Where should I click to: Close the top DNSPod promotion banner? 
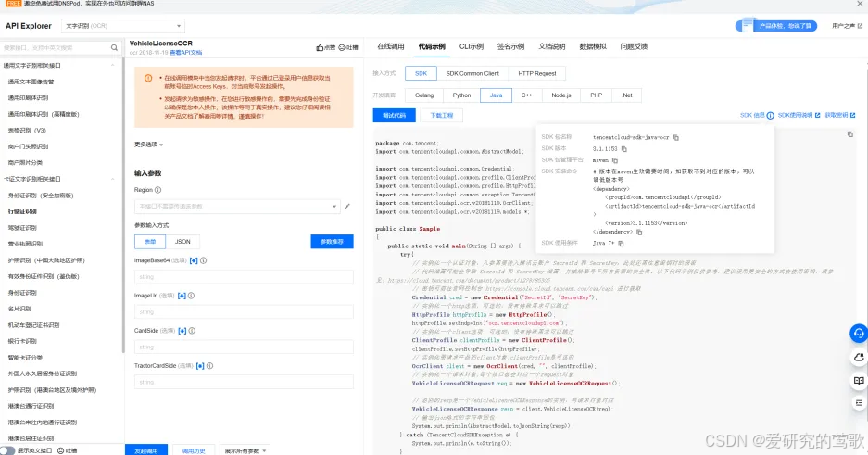coord(860,4)
